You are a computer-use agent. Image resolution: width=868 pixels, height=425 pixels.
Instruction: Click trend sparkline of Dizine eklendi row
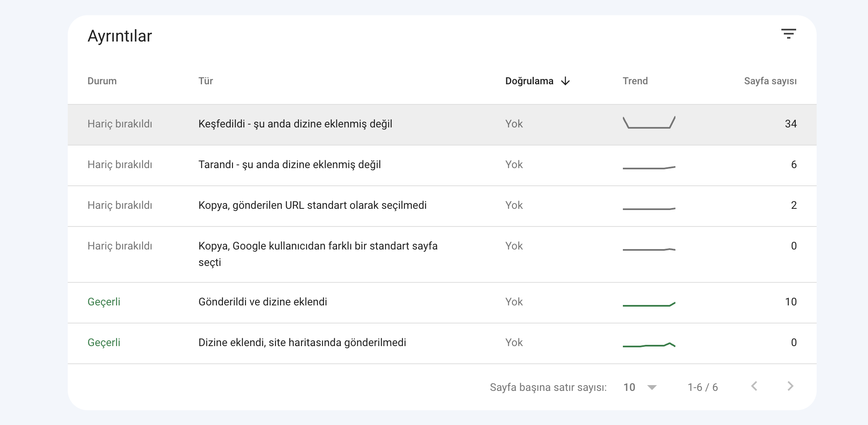pos(649,345)
